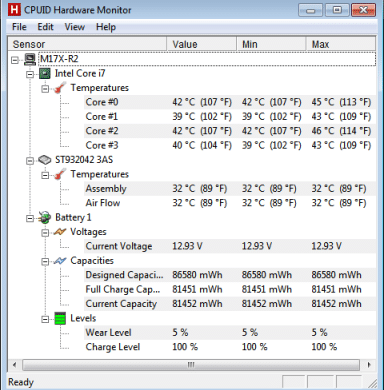Viewport: 384px width, 390px height.
Task: Select the Current Capacity row
Action: (x=230, y=304)
